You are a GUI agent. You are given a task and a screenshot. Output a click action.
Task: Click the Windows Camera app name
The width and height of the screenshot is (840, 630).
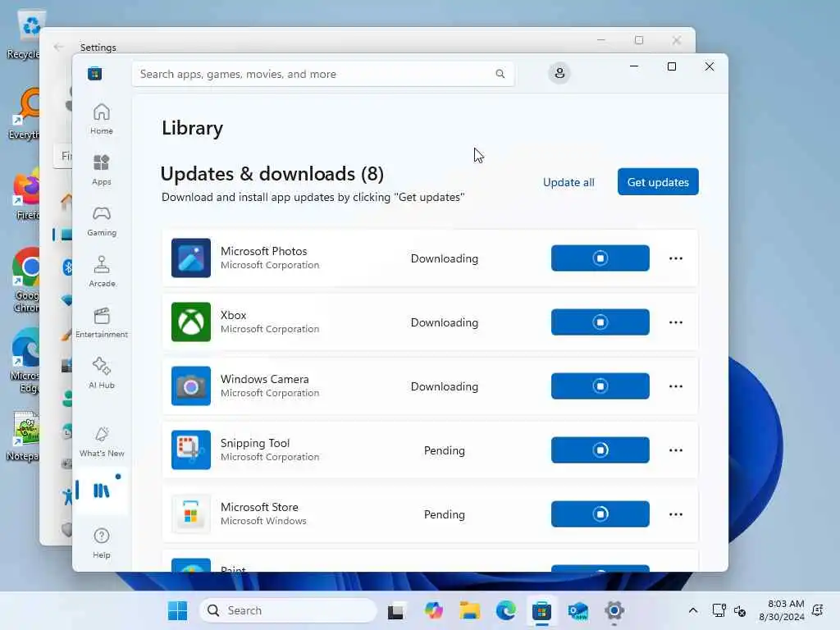(265, 379)
